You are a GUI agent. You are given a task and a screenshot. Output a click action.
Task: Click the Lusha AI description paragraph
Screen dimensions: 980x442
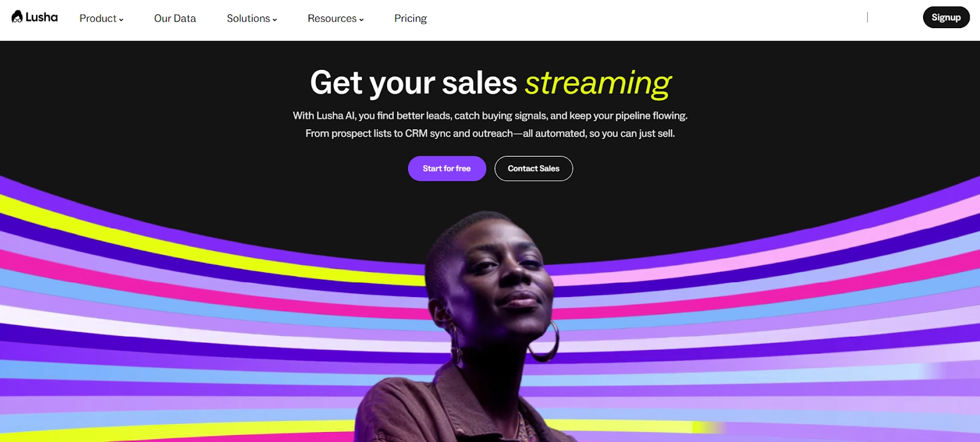coord(490,124)
